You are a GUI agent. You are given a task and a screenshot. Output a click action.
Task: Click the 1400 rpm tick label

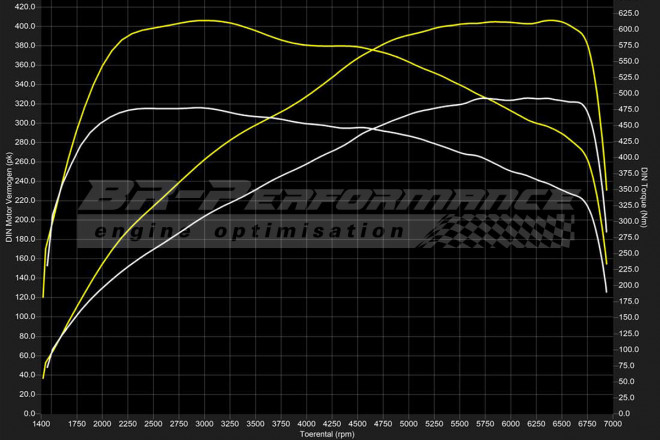tap(42, 424)
